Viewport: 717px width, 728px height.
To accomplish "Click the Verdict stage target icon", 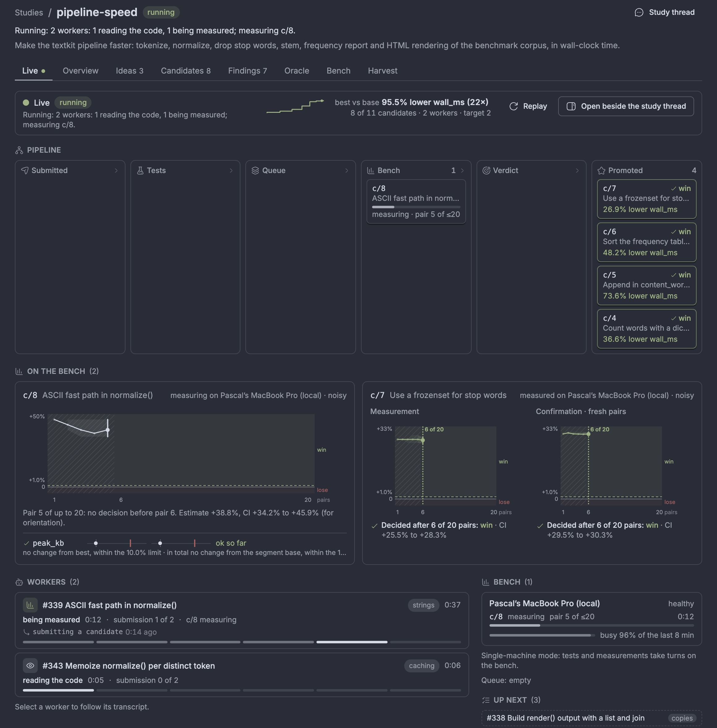I will coord(486,171).
